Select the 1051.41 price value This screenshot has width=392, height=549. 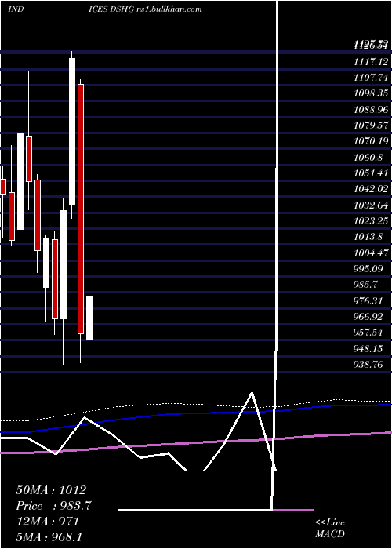(371, 173)
